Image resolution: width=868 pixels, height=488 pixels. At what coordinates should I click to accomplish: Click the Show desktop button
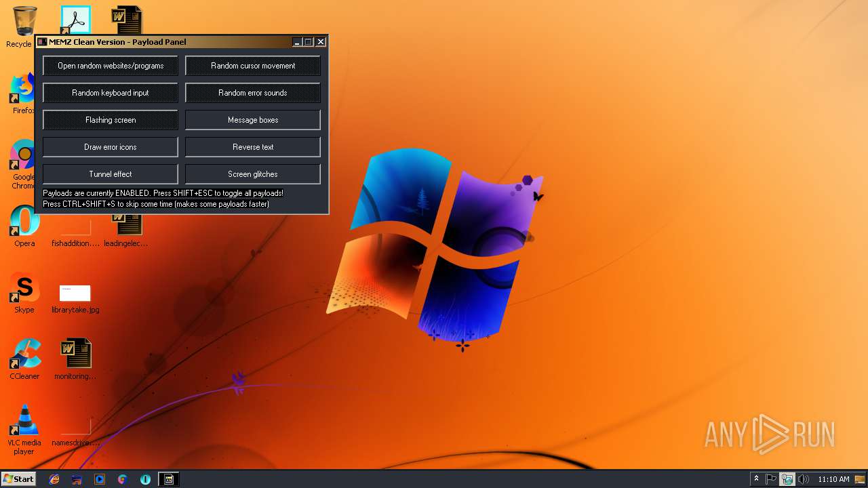861,479
